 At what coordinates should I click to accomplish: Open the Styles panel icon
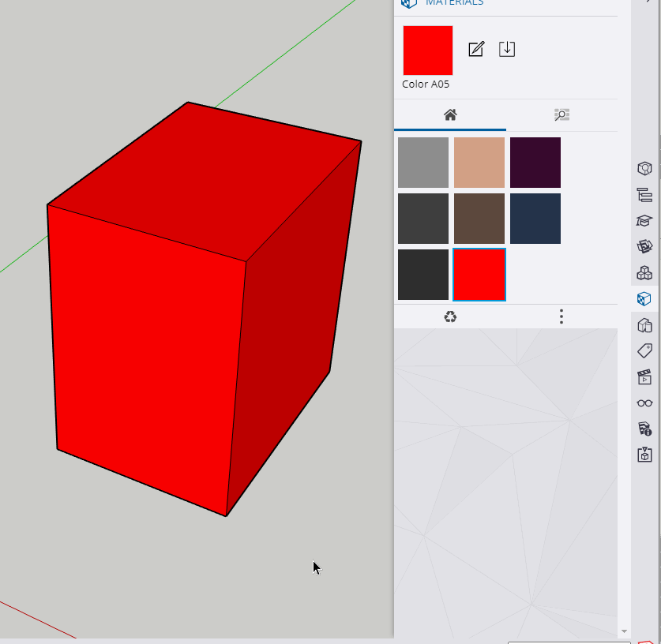pos(644,325)
